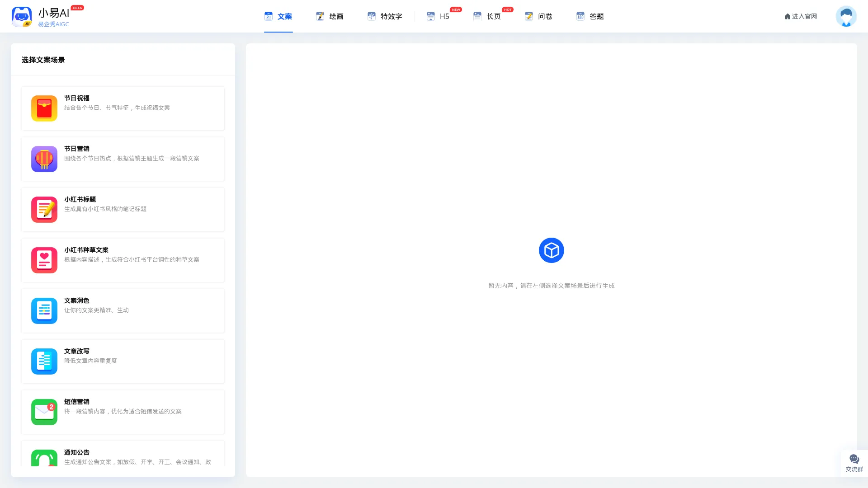Screen dimensions: 868x488
Task: Click the 节日营销 scenario title
Action: tap(77, 149)
